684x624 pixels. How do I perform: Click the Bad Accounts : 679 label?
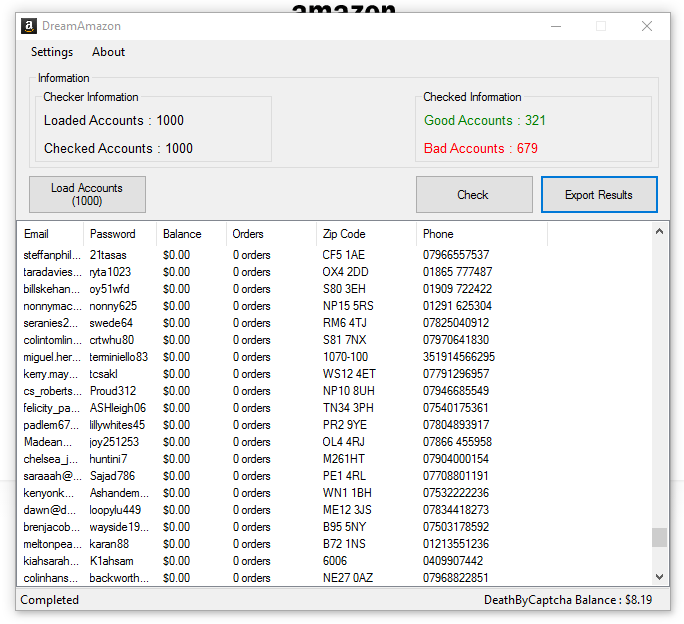click(481, 148)
